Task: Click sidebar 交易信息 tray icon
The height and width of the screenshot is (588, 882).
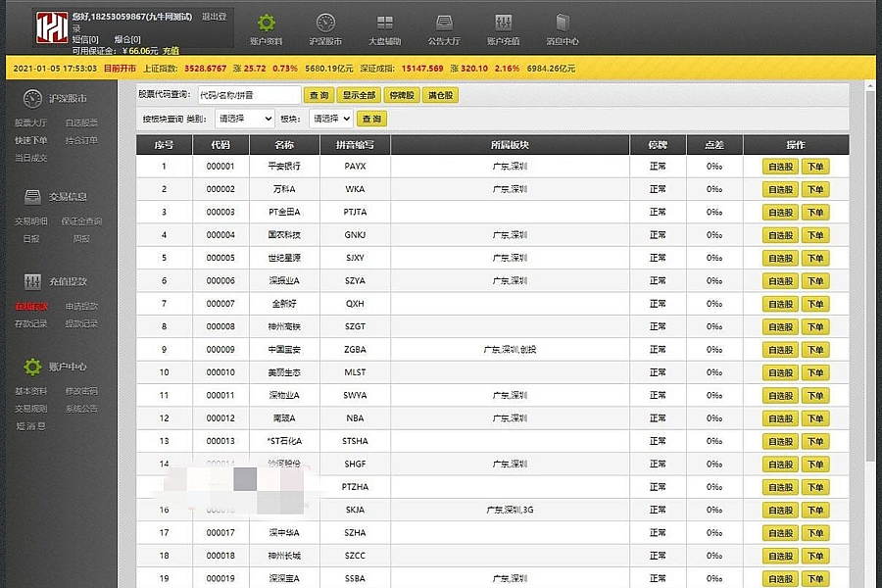Action: 32,197
